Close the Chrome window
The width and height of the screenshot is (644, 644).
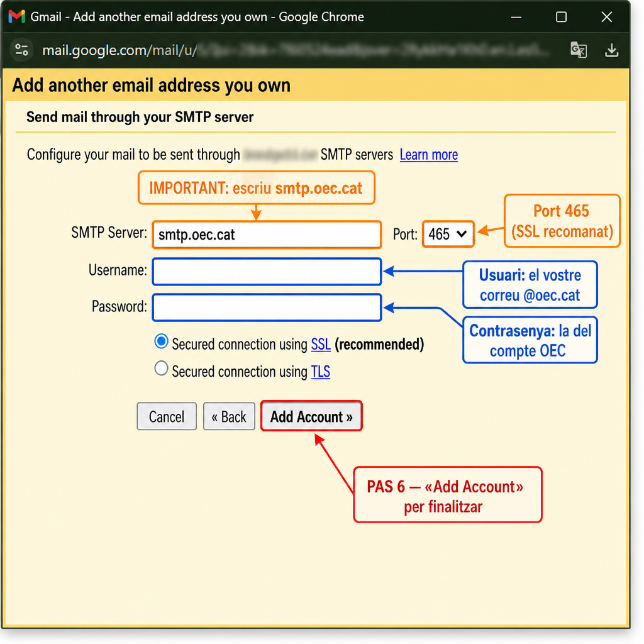[606, 17]
